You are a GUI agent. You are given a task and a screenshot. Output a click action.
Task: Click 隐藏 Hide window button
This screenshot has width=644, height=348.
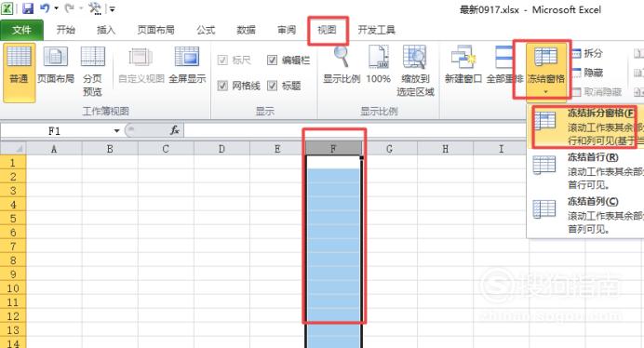[588, 73]
